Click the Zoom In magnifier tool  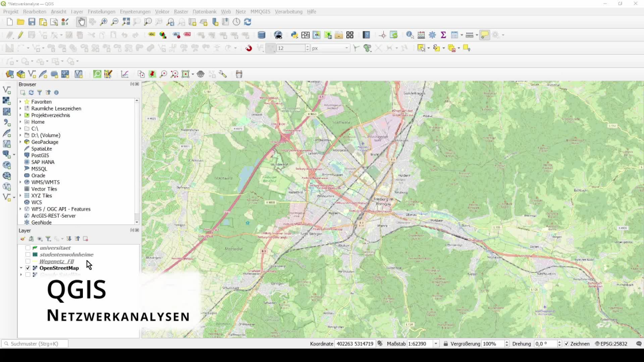(104, 22)
